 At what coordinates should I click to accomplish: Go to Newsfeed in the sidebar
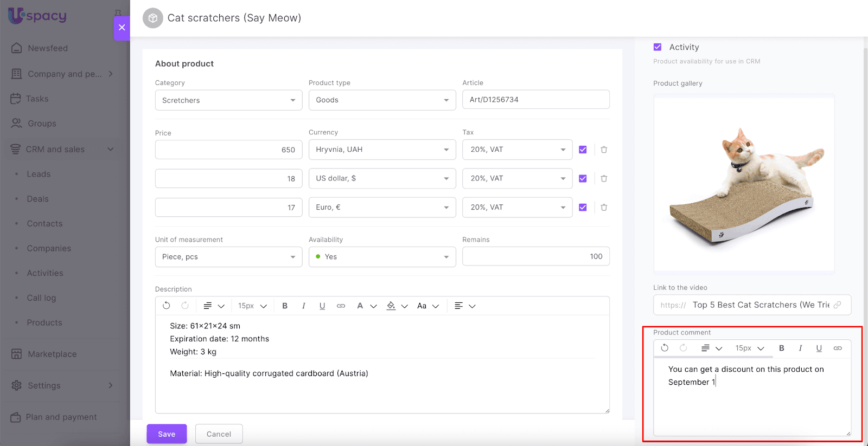tap(48, 48)
